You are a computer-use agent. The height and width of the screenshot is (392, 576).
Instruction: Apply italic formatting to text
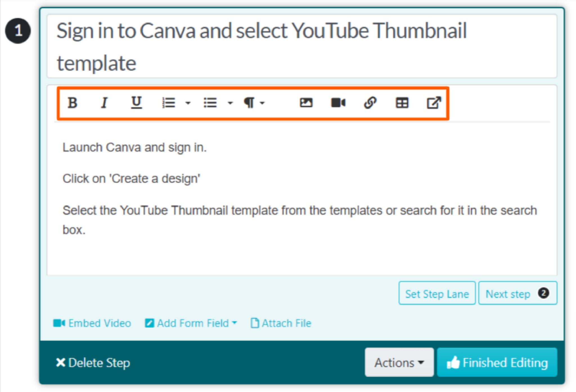coord(104,103)
